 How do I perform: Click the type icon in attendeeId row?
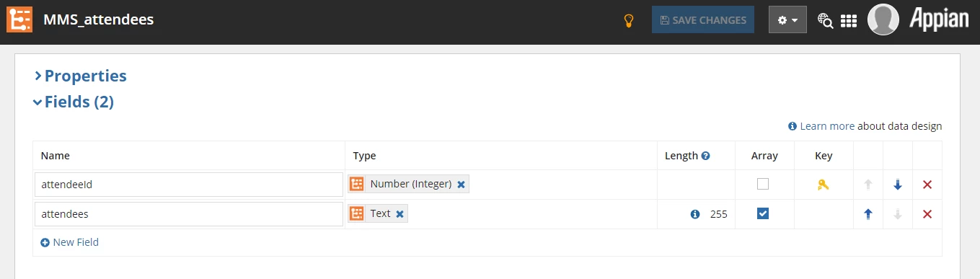pyautogui.click(x=357, y=185)
